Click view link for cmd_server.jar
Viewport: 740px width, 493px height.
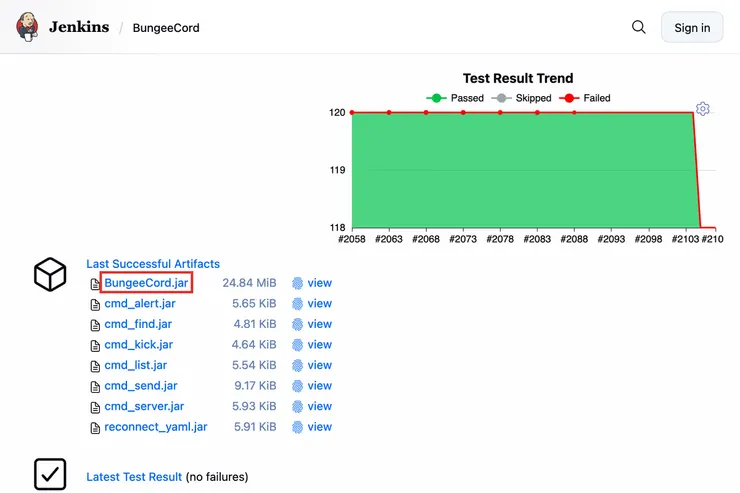tap(320, 406)
